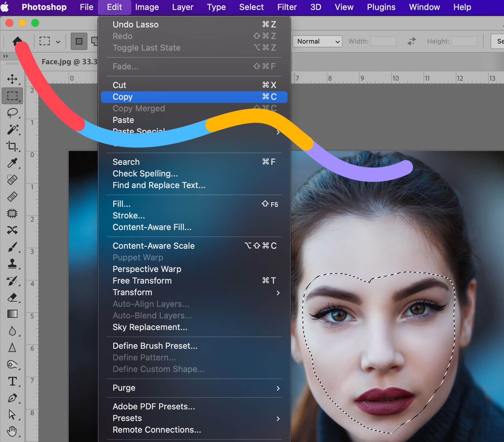Select the Move tool
The height and width of the screenshot is (442, 504).
tap(12, 79)
